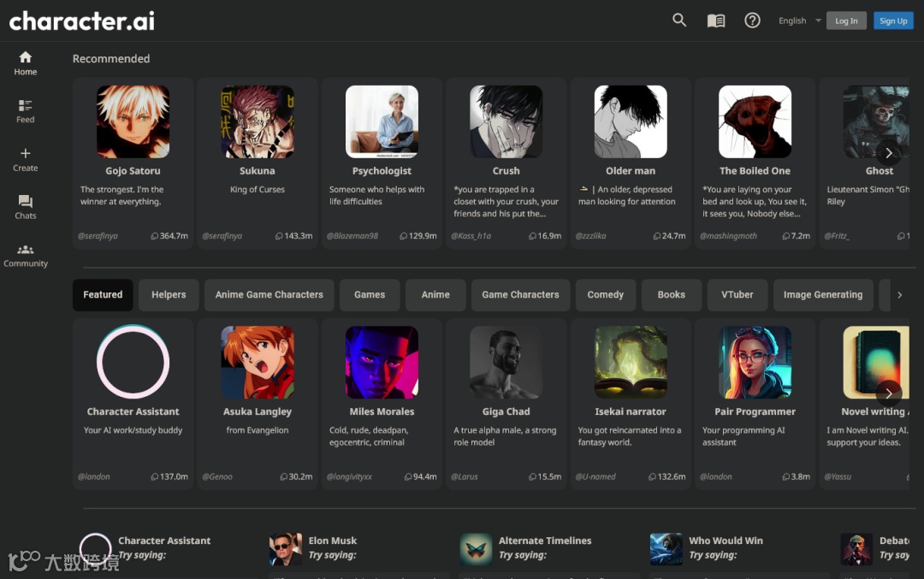
Task: Open Pair Programmer avatar
Action: [x=755, y=363]
